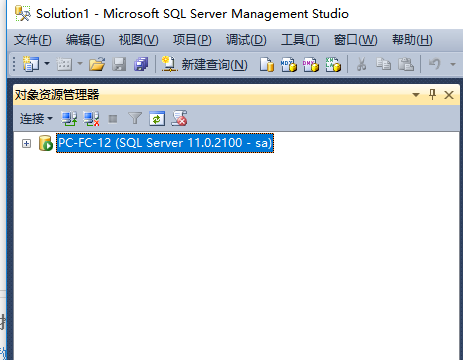Click the Database Engine Query icon
463x360 pixels.
click(267, 64)
